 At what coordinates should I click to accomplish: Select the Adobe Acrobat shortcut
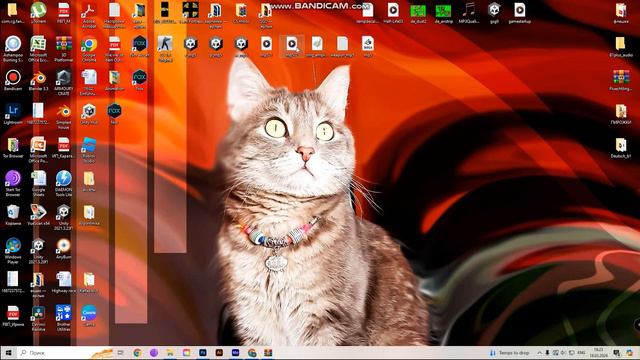tap(89, 15)
